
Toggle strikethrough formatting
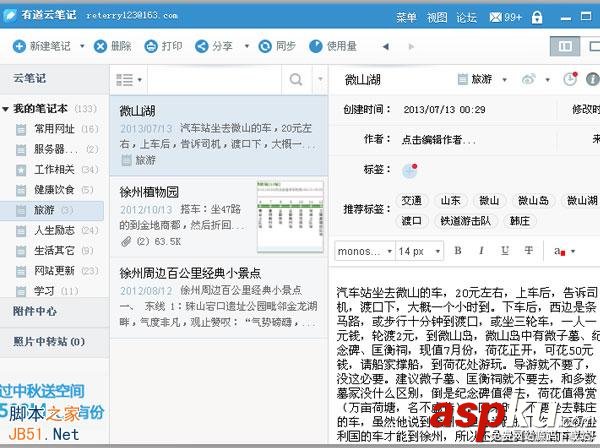528,251
